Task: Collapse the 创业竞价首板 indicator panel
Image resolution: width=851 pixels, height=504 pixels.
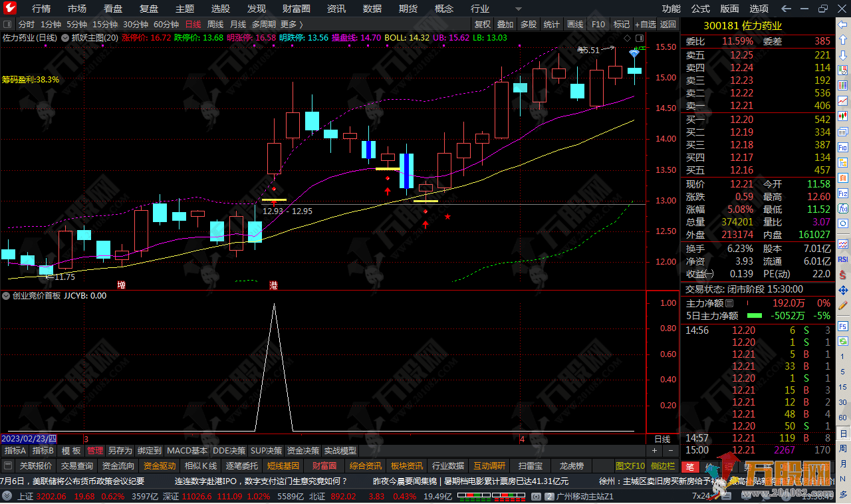Action: pos(7,296)
